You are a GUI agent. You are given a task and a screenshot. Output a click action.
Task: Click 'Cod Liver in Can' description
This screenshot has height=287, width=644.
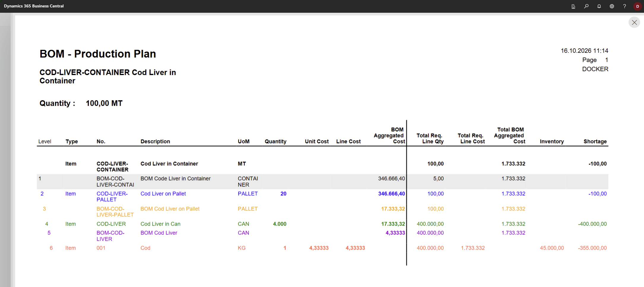click(160, 224)
